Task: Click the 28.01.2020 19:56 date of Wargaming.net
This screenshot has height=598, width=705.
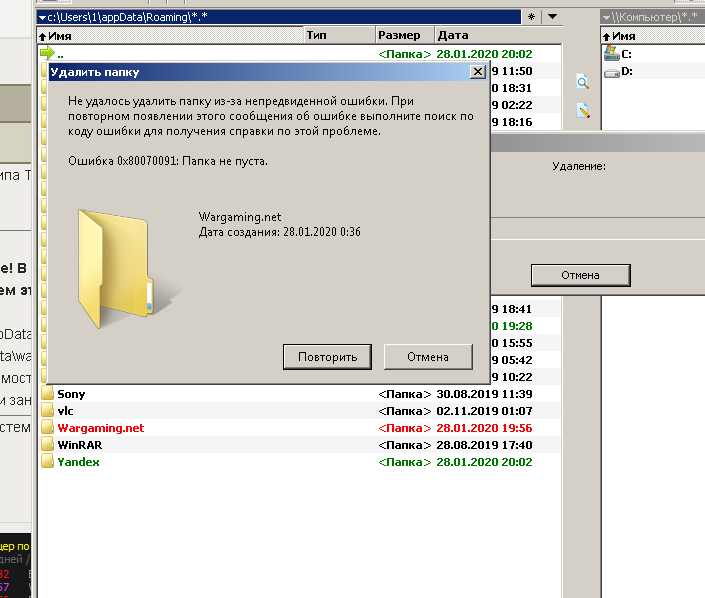Action: click(484, 428)
